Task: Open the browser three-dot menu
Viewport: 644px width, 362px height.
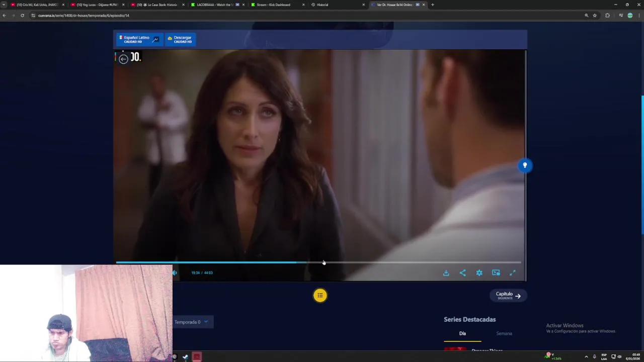Action: (639, 16)
